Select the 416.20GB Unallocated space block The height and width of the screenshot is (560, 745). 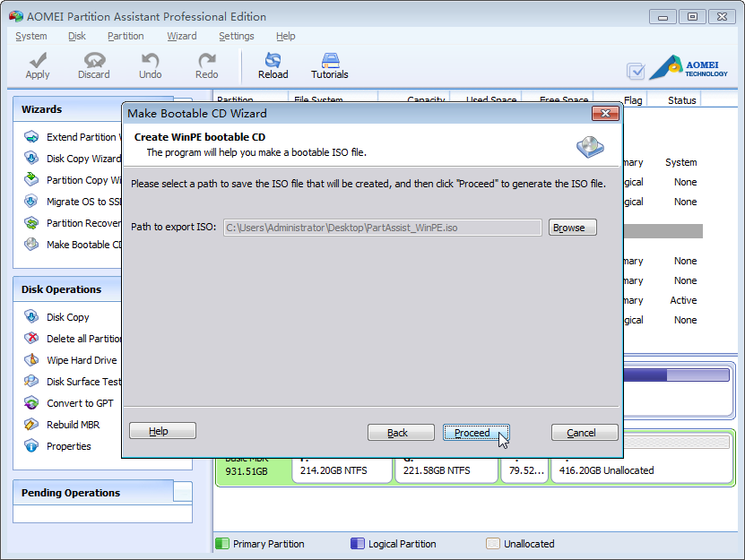(x=641, y=459)
